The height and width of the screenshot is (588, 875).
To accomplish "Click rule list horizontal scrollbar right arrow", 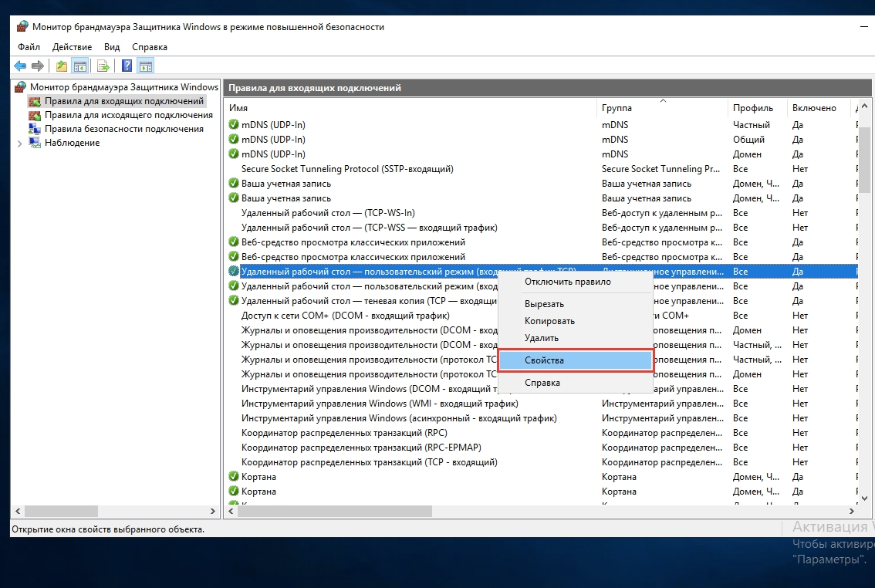I will [851, 511].
